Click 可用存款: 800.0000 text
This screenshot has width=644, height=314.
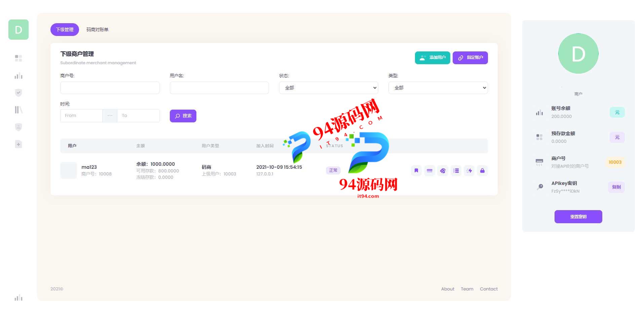point(157,171)
